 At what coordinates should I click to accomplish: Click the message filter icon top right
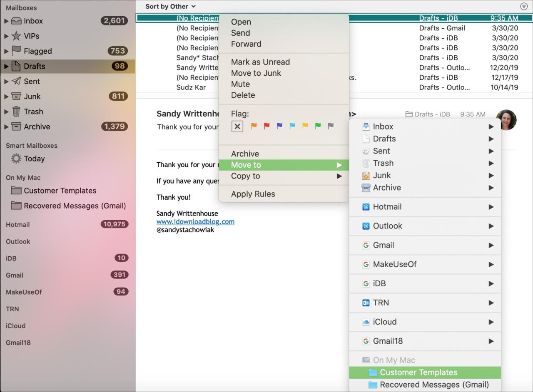pos(524,6)
